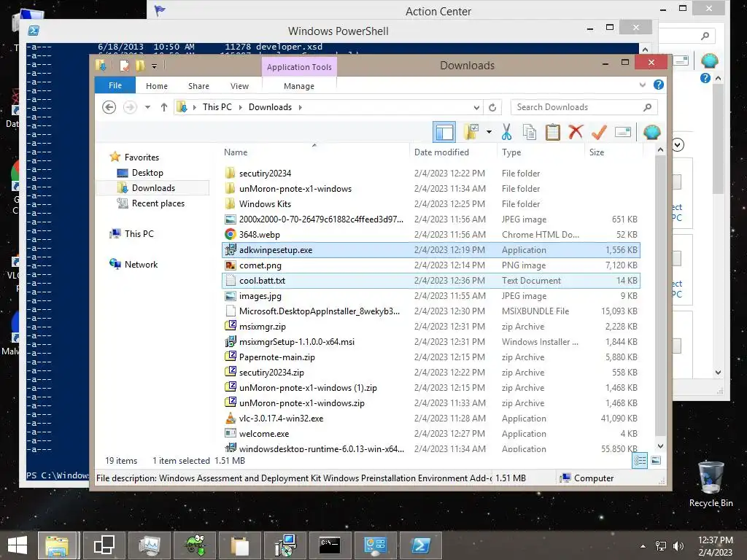Switch to the Home ribbon tab
The height and width of the screenshot is (560, 747).
(x=157, y=86)
